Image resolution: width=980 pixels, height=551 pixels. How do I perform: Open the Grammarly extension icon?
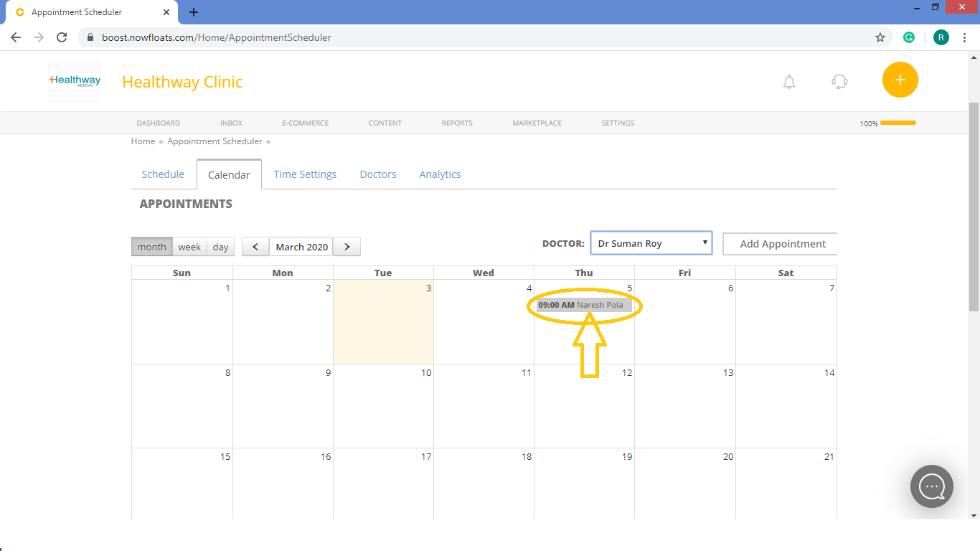point(909,37)
